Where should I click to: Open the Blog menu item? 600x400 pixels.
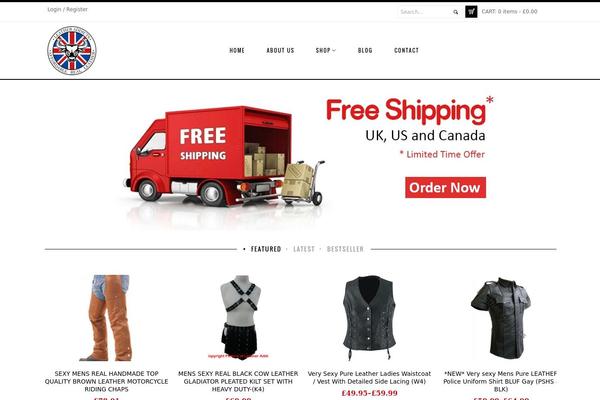[365, 51]
